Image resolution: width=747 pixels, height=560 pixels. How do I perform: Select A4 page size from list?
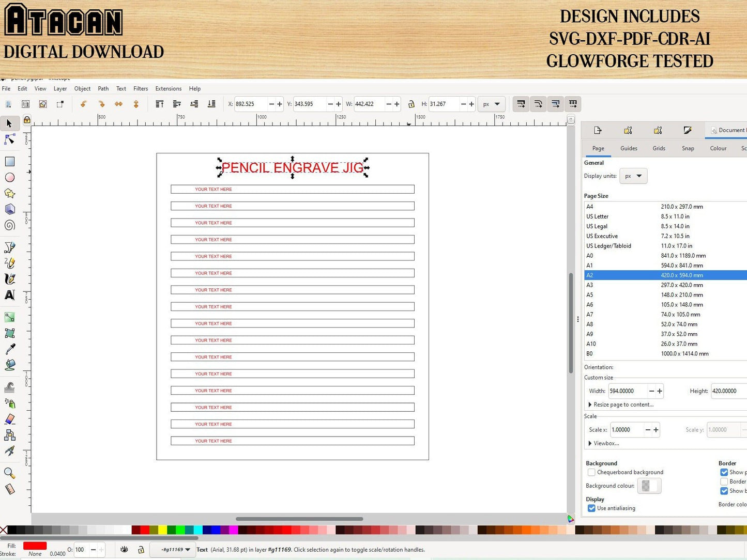tap(590, 207)
